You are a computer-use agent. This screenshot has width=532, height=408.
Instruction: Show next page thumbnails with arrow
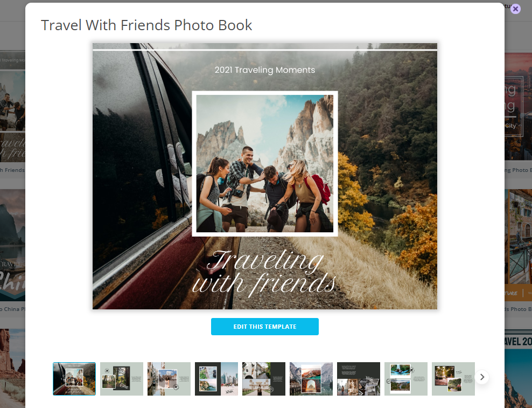(x=482, y=377)
